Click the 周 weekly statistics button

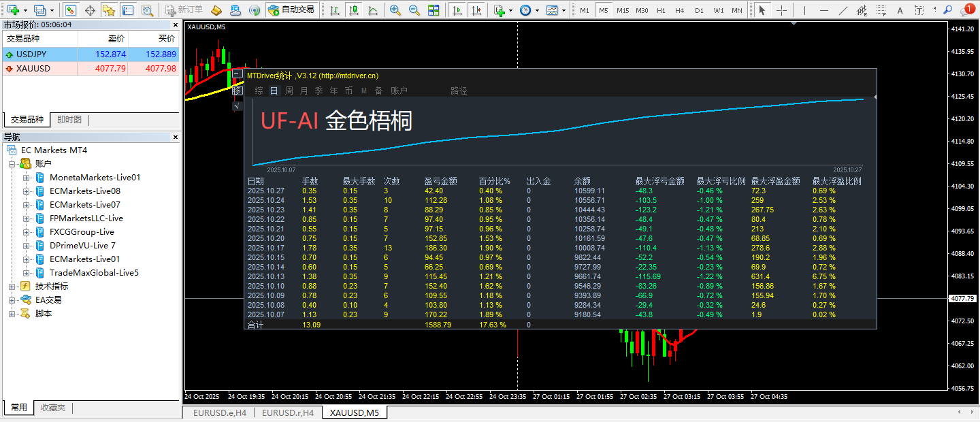pyautogui.click(x=289, y=91)
